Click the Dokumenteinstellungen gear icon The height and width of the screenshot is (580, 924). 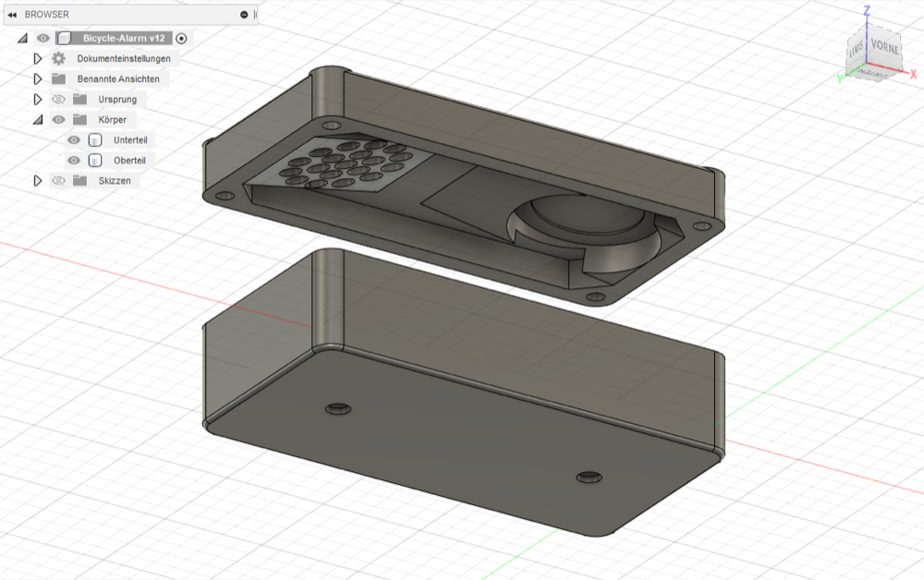point(58,58)
